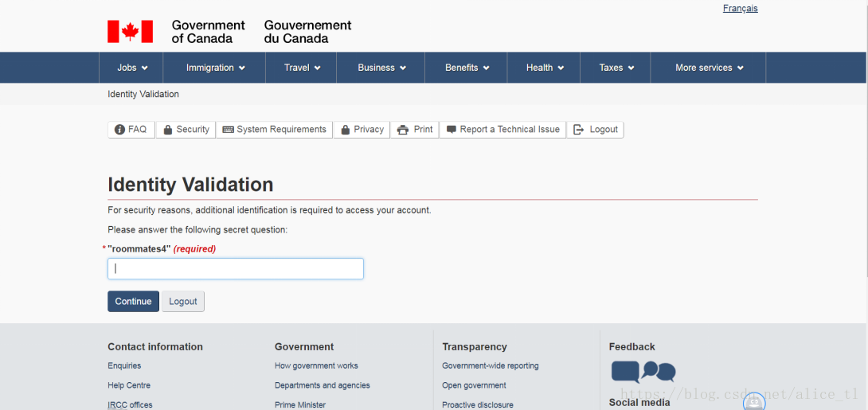Viewport: 868px width, 410px height.
Task: Open the More services menu label
Action: [704, 68]
